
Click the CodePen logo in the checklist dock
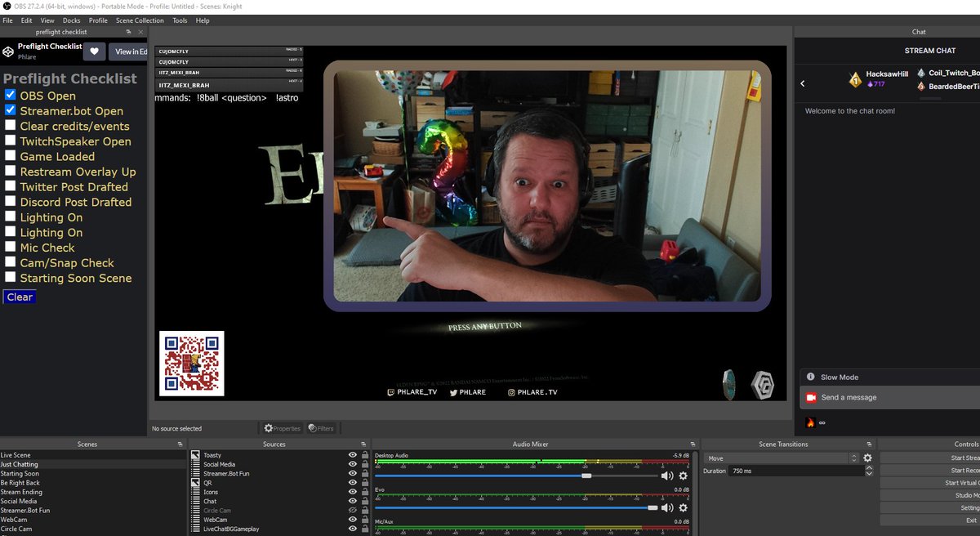tap(8, 51)
